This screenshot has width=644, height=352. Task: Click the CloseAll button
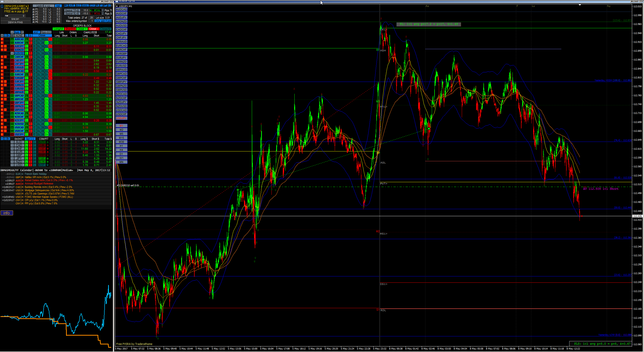(x=106, y=29)
